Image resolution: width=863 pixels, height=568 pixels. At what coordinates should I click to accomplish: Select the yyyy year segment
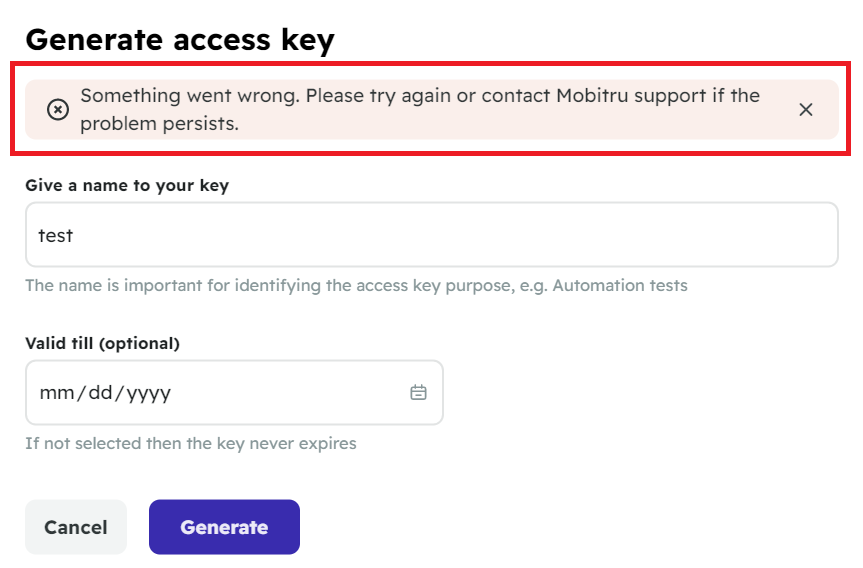[149, 394]
